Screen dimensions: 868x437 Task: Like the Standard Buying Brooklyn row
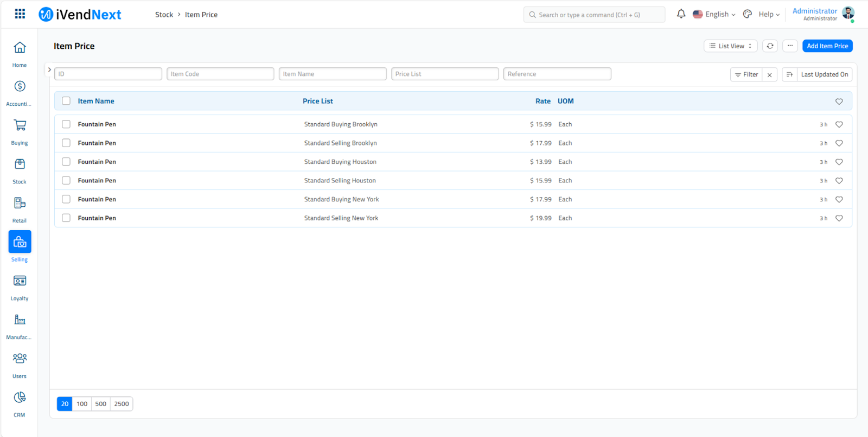pos(839,125)
